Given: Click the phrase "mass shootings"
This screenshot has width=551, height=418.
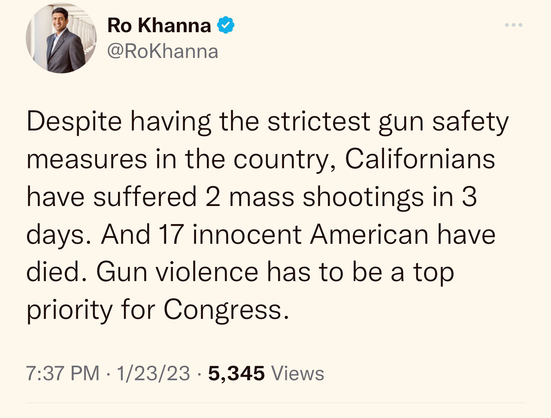Looking at the screenshot, I should coord(326,197).
